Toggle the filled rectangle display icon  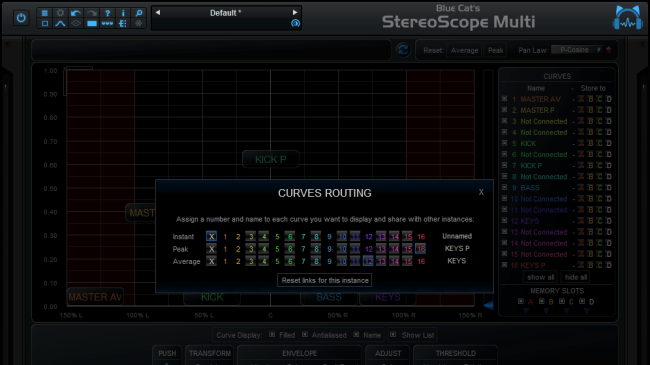click(x=92, y=24)
